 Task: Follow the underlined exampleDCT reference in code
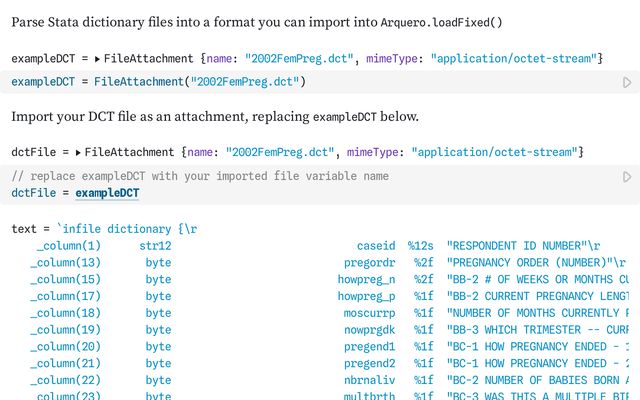[107, 193]
